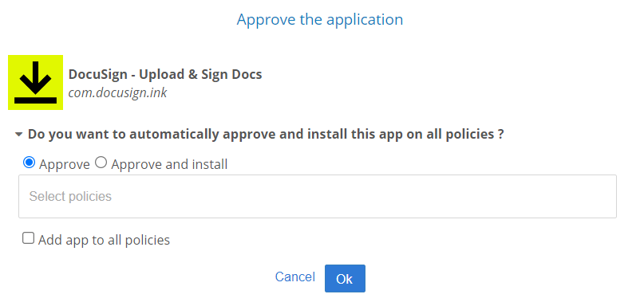644x302 pixels.
Task: Confirm approval with the Ok button
Action: [345, 278]
